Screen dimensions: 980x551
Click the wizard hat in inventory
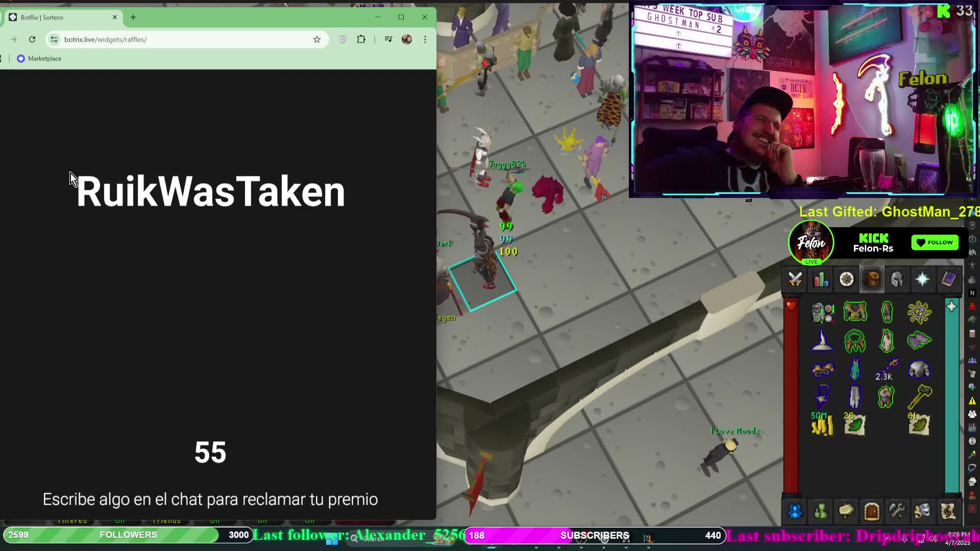(822, 341)
